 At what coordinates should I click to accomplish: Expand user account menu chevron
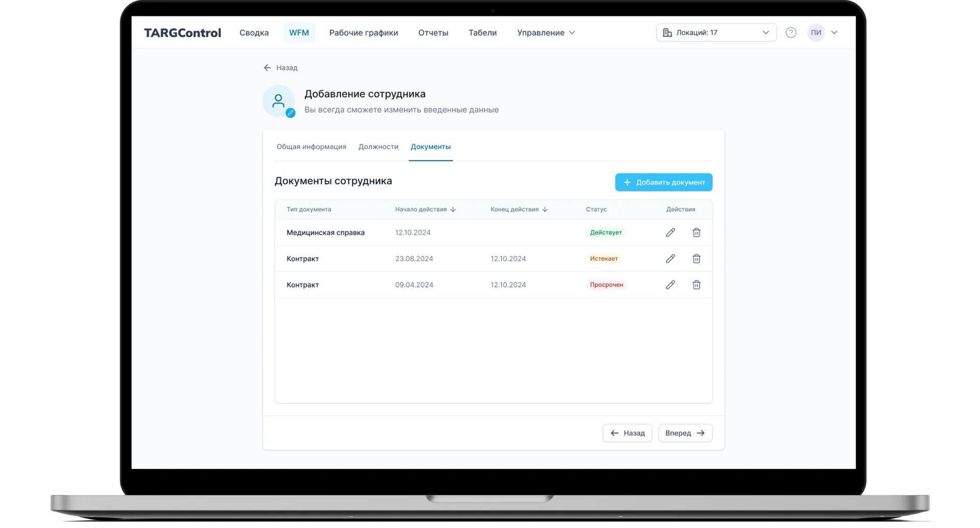[x=834, y=33]
